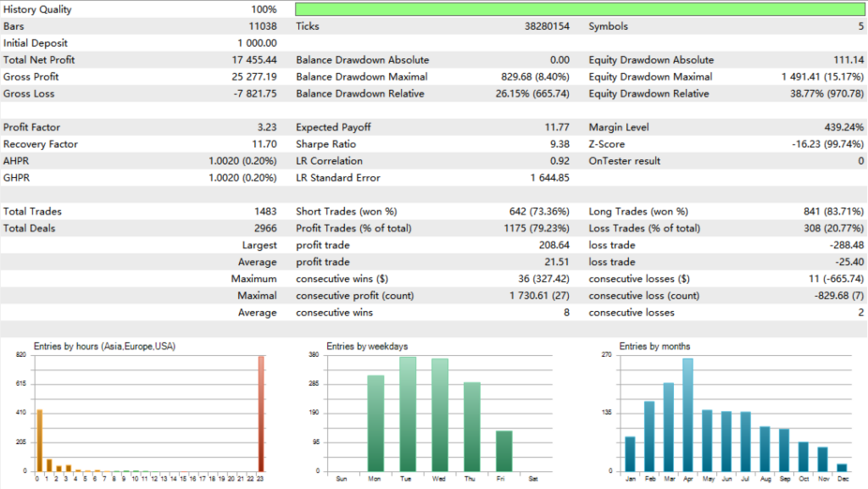Select Average consecutive wins value 8
Screen dimensions: 868x489
(x=566, y=313)
